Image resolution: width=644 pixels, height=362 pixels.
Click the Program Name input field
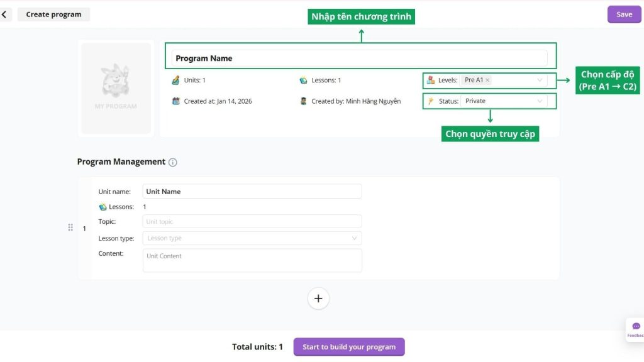tap(359, 58)
